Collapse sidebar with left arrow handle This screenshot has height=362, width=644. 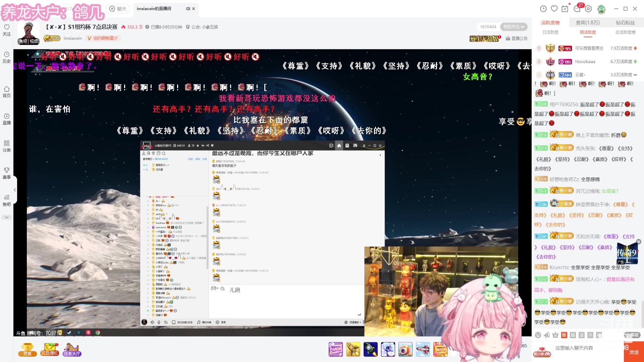(15, 190)
